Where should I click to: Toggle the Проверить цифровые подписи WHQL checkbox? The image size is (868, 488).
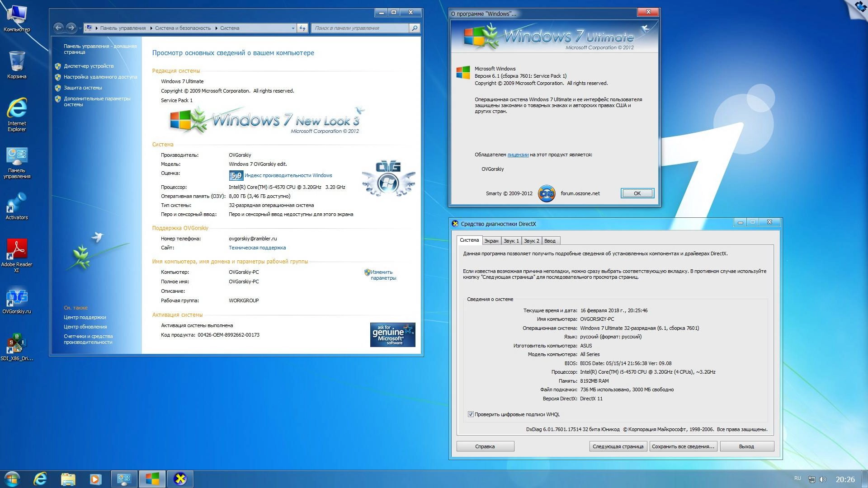(471, 414)
